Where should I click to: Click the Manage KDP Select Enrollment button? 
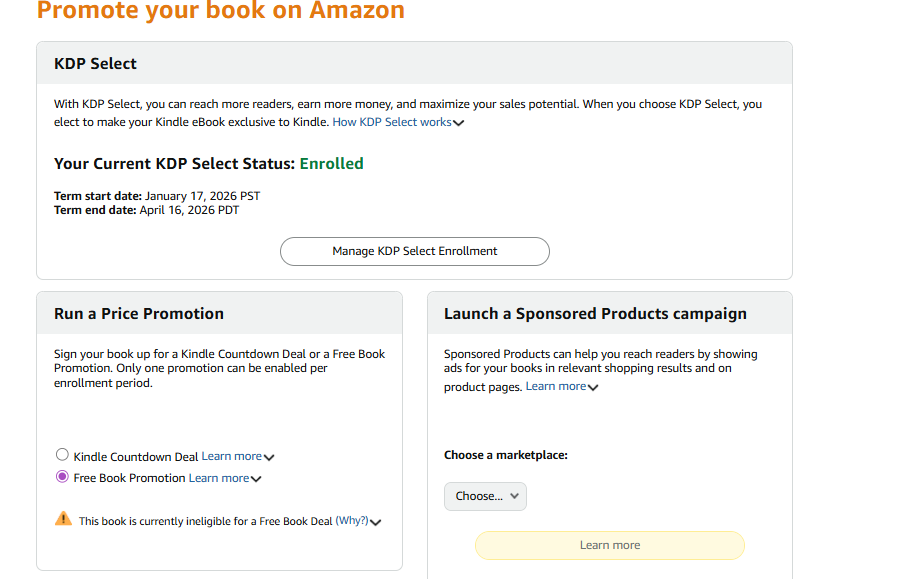(414, 251)
